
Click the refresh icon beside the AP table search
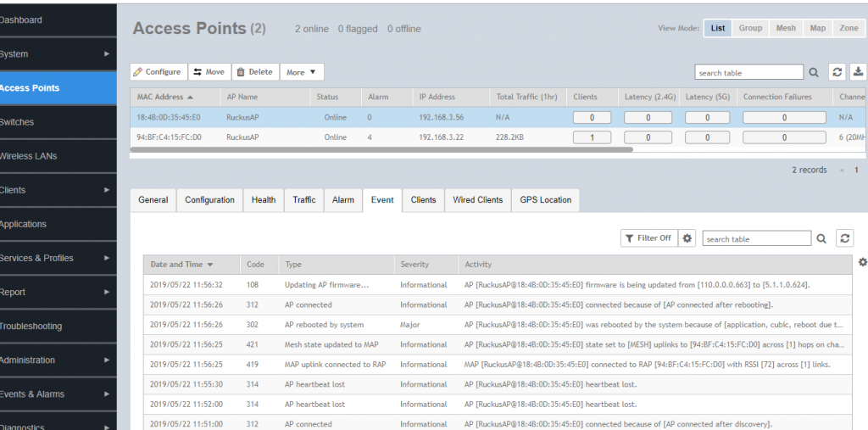(837, 73)
